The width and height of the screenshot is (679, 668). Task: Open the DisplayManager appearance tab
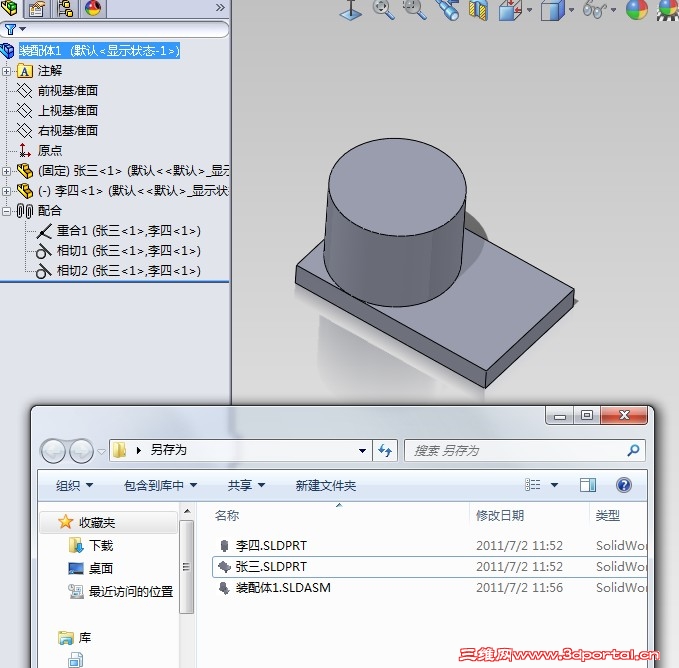[x=93, y=8]
